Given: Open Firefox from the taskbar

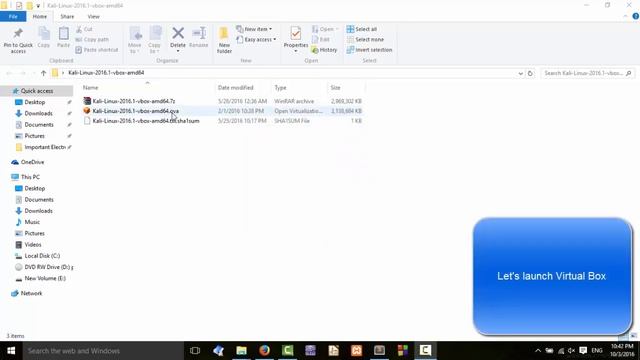Looking at the screenshot, I should click(264, 350).
